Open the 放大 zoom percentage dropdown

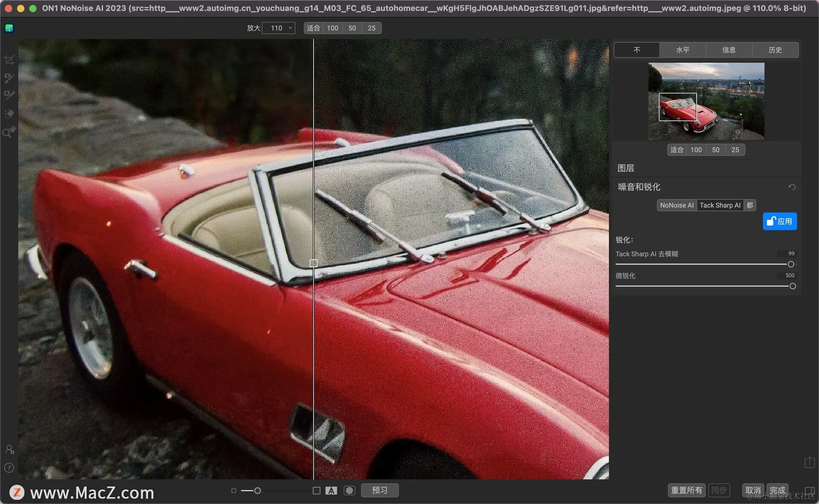[x=279, y=28]
